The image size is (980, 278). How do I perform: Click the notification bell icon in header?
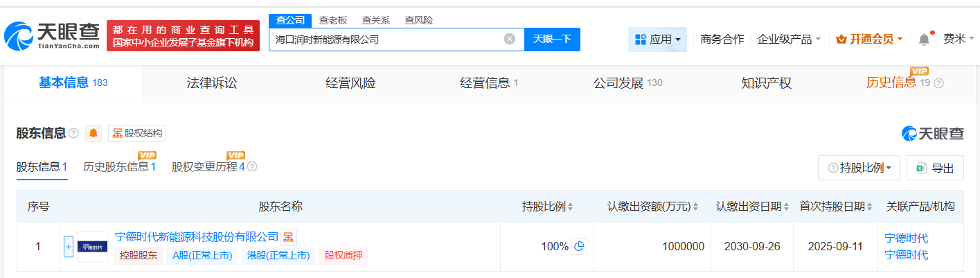coord(924,40)
